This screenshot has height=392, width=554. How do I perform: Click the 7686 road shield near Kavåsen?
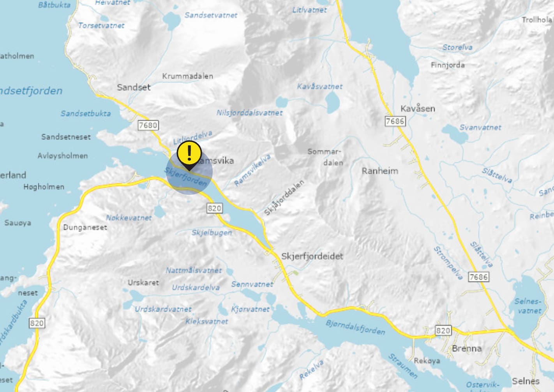[395, 121]
